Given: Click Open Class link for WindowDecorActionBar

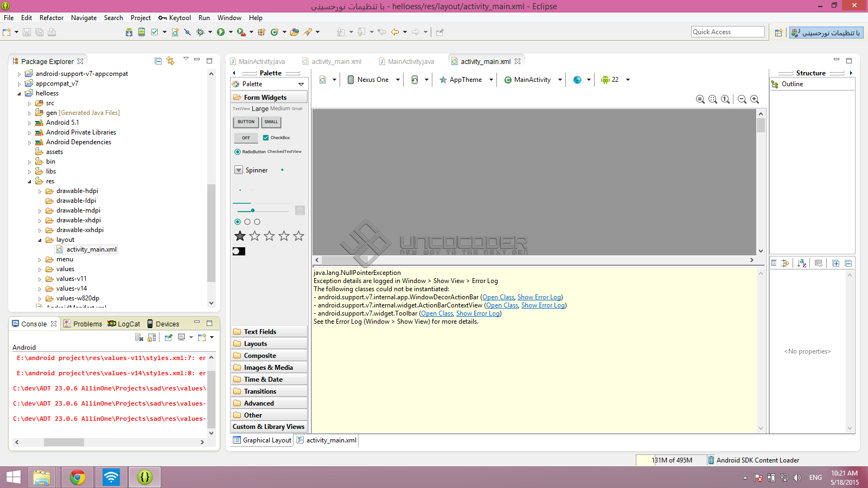Looking at the screenshot, I should [499, 297].
